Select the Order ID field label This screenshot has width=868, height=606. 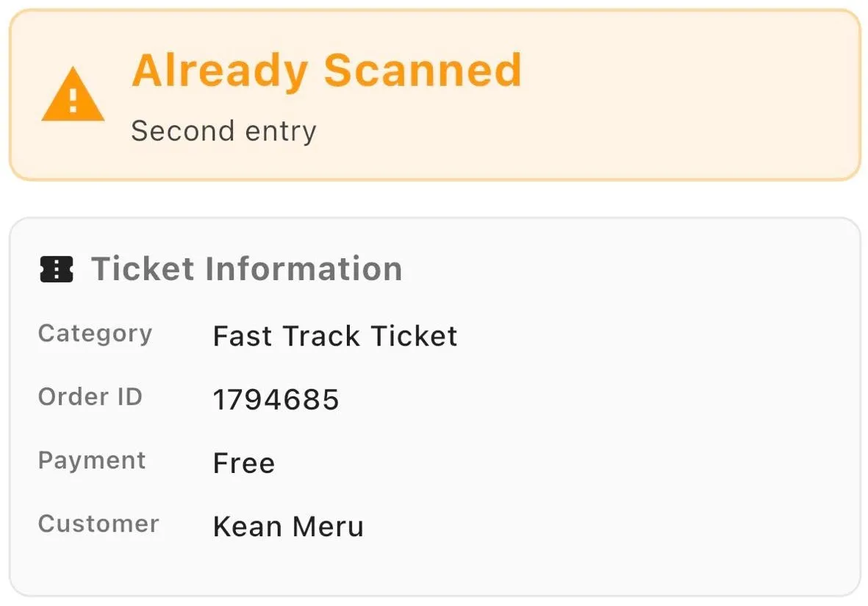(x=90, y=396)
